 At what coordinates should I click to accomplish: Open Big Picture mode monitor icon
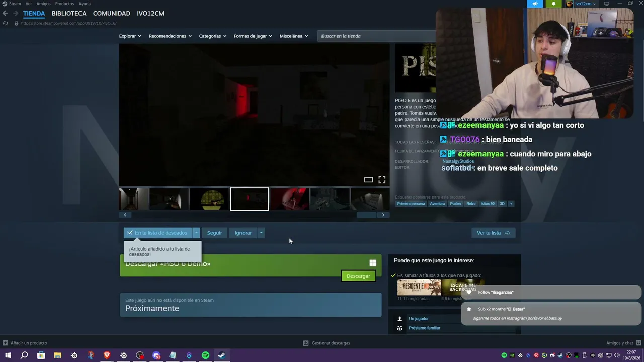click(x=607, y=4)
